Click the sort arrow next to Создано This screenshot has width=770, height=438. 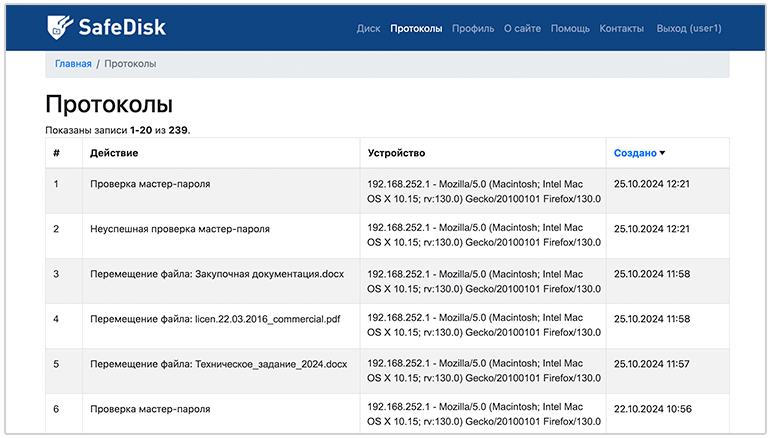pos(662,153)
